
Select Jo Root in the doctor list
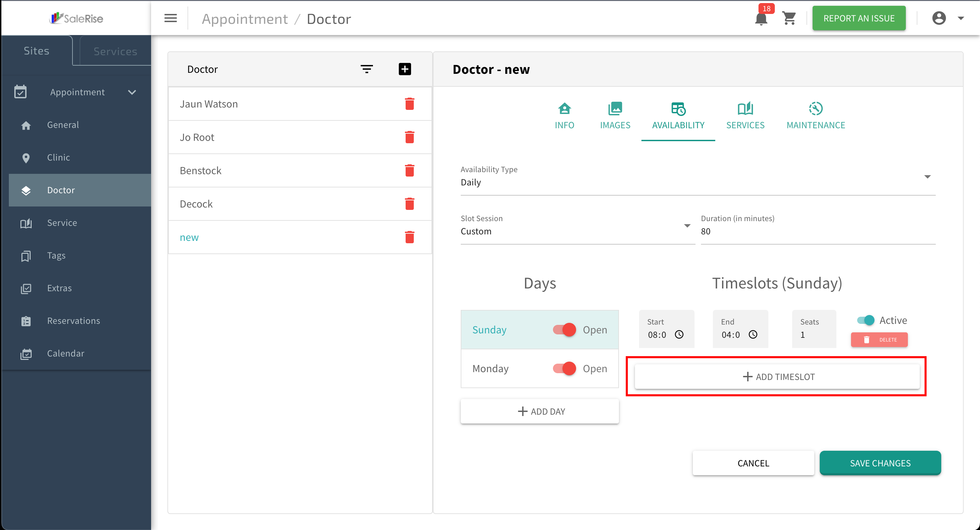pos(300,137)
